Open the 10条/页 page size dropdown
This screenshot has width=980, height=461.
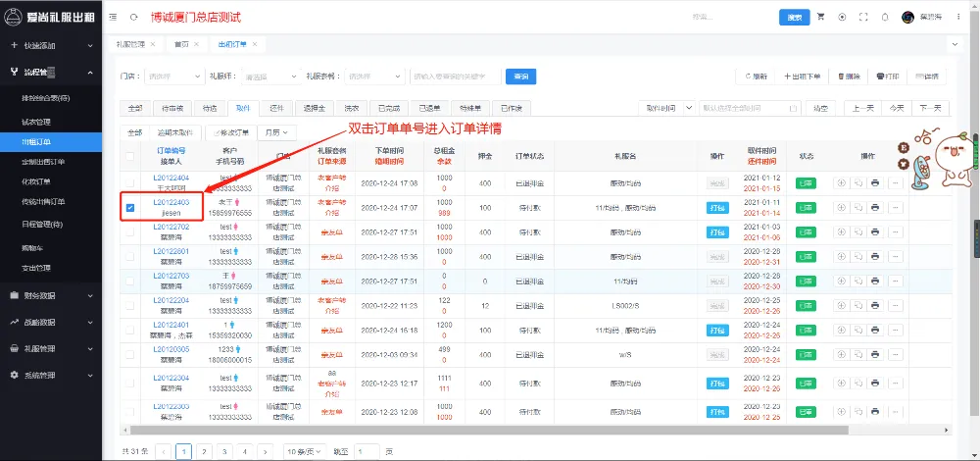[x=305, y=451]
